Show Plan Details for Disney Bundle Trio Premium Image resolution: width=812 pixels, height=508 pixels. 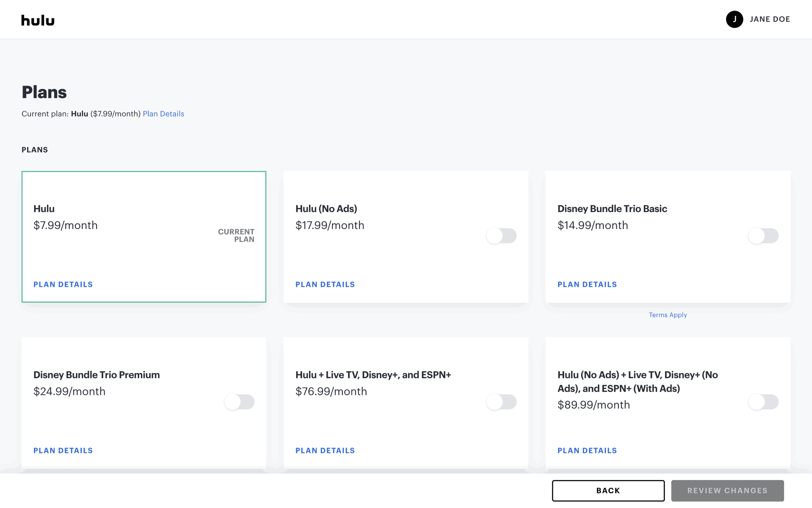(x=63, y=450)
